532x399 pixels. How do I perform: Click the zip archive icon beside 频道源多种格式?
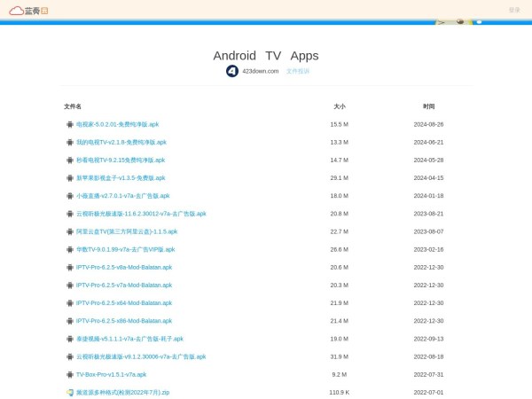click(70, 392)
